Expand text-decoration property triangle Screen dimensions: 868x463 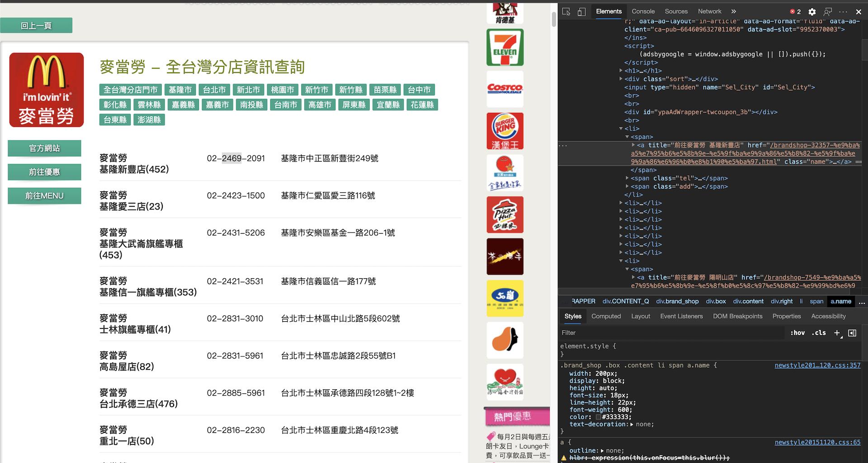pyautogui.click(x=632, y=425)
